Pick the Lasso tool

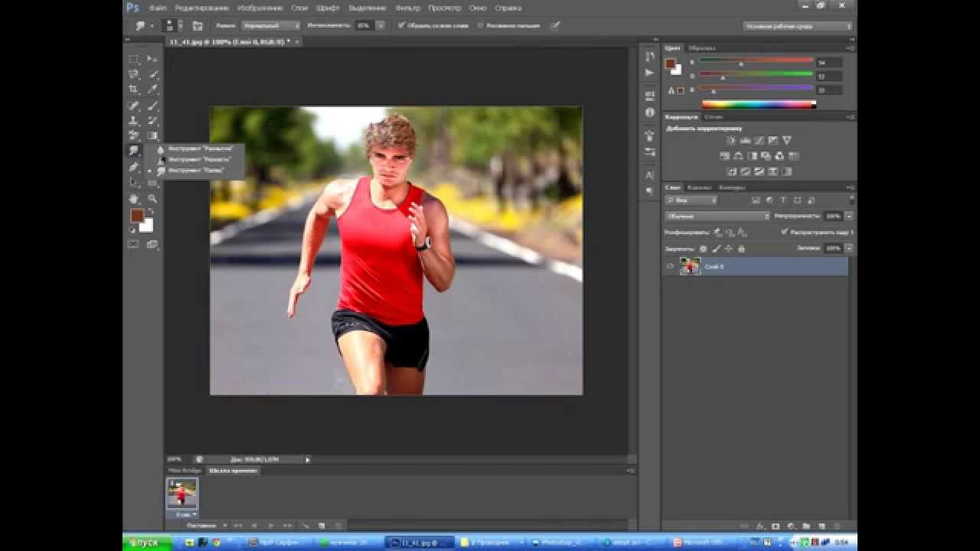click(x=134, y=74)
